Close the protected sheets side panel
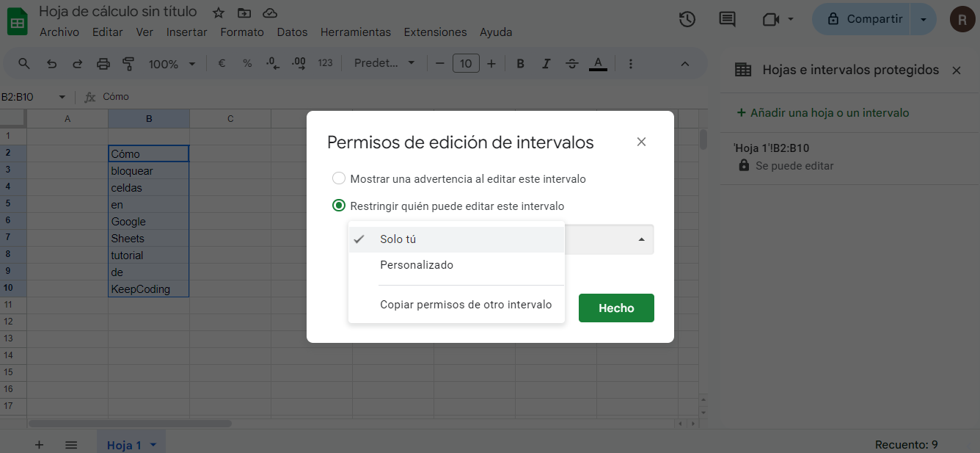The width and height of the screenshot is (980, 453). (956, 70)
